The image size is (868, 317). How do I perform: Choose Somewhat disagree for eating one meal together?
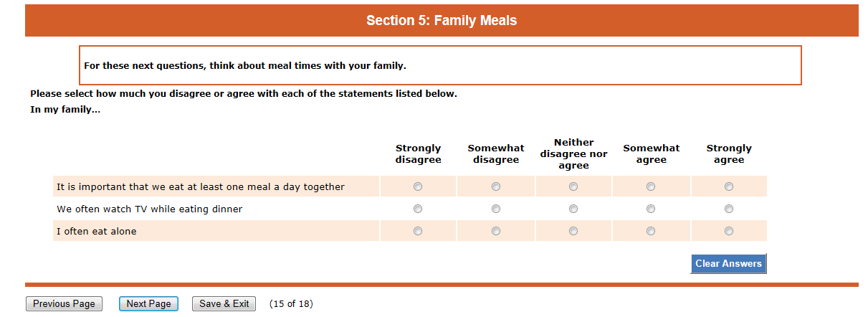496,186
